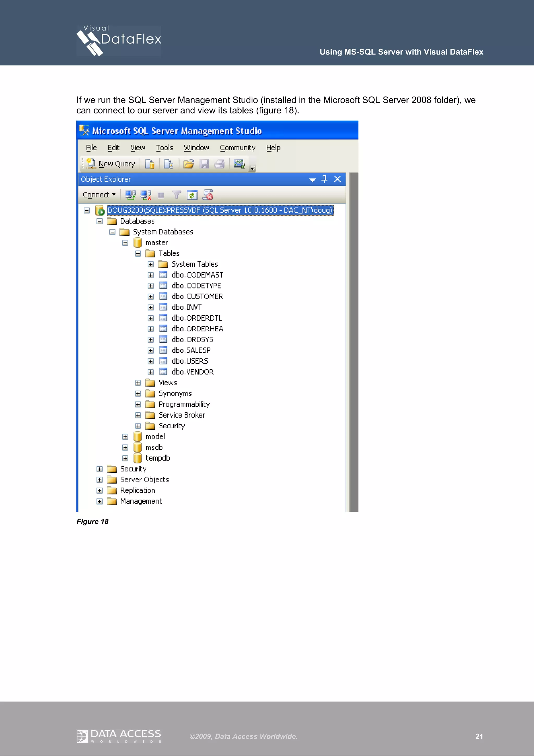
Task: Click the msdb database cylinder icon
Action: [137, 447]
